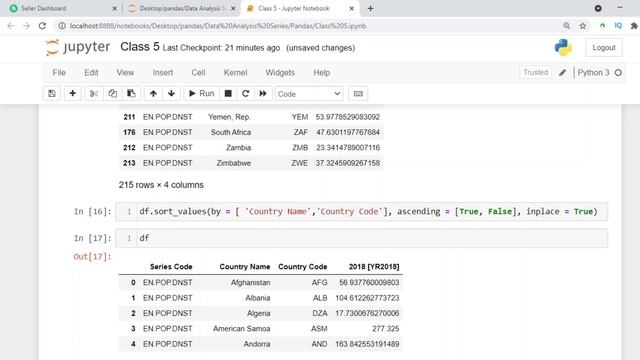Open the Insert menu

pos(162,73)
